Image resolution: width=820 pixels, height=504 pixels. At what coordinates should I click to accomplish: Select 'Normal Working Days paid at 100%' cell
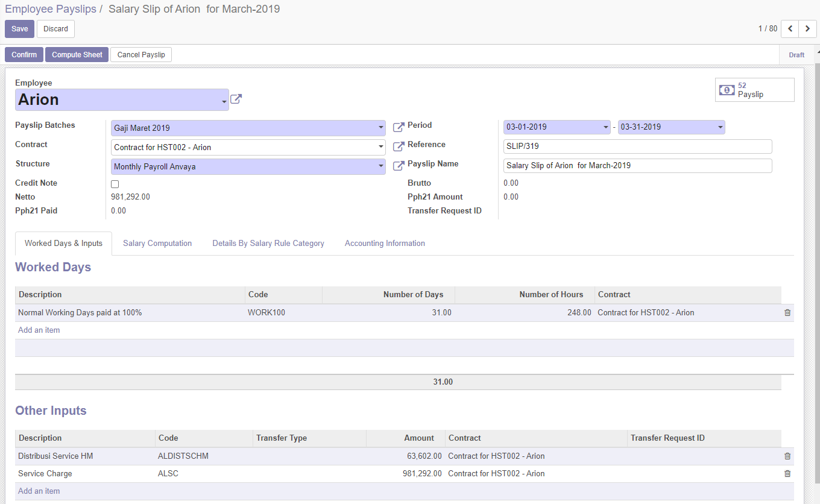pos(130,313)
